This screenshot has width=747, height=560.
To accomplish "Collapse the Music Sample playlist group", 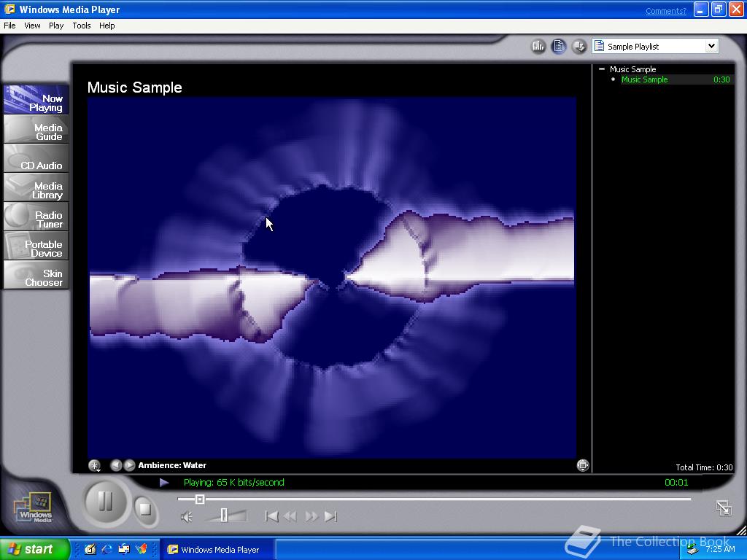I will click(x=602, y=69).
